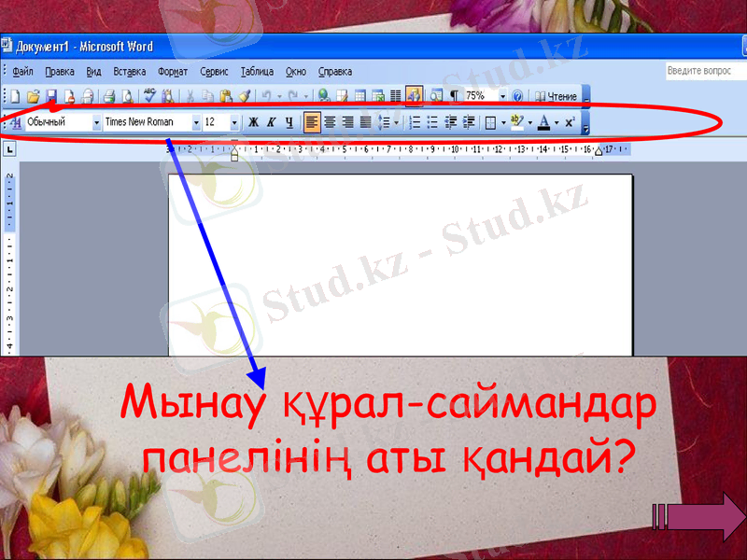Enable center text alignment
This screenshot has height=560, width=747.
tap(329, 121)
